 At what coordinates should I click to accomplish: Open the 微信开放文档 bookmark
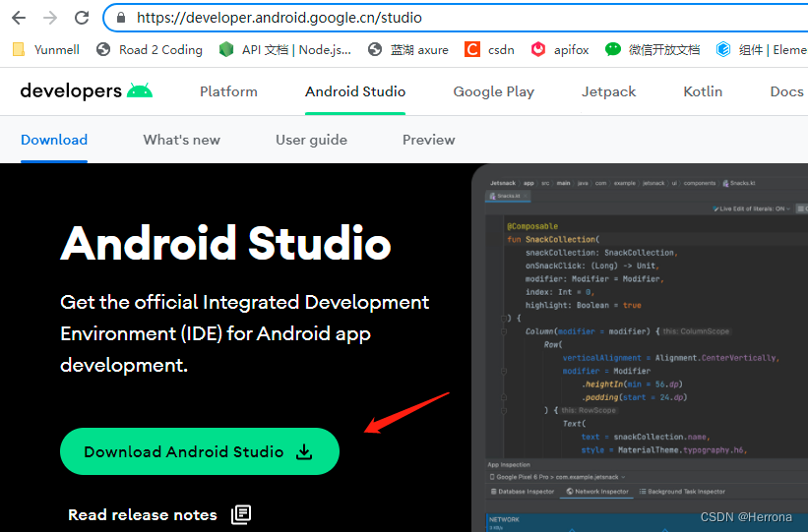[x=653, y=50]
